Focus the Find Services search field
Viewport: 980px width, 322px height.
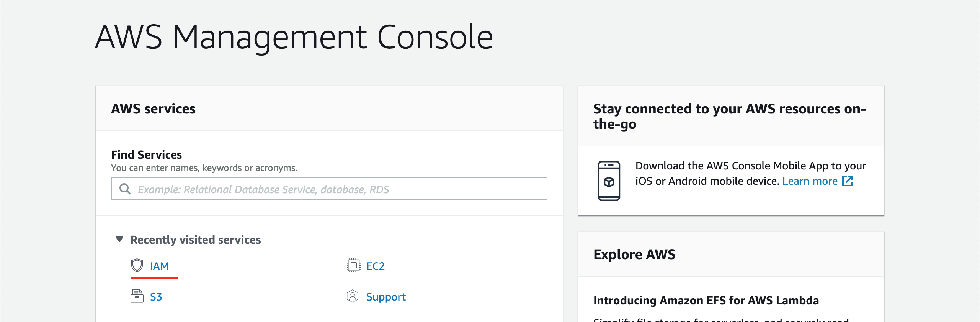pos(329,189)
